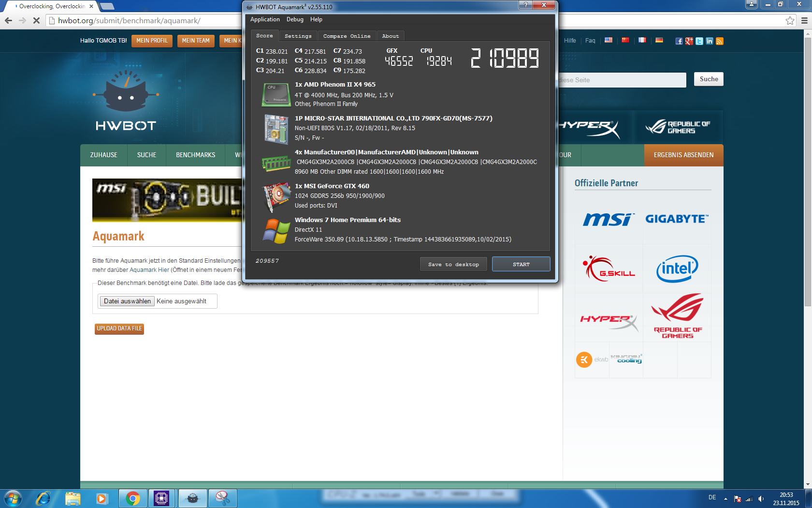Click Datei auswählen file chooser
812x508 pixels.
127,301
